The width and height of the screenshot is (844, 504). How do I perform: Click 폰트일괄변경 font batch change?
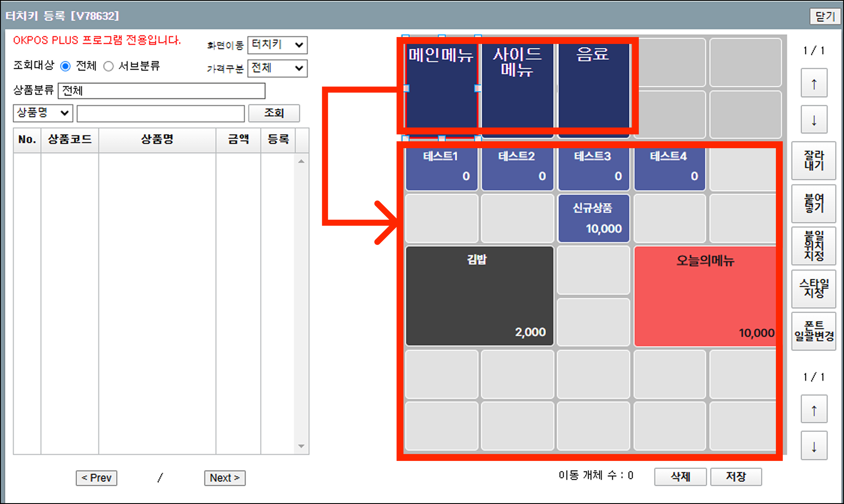[x=814, y=331]
